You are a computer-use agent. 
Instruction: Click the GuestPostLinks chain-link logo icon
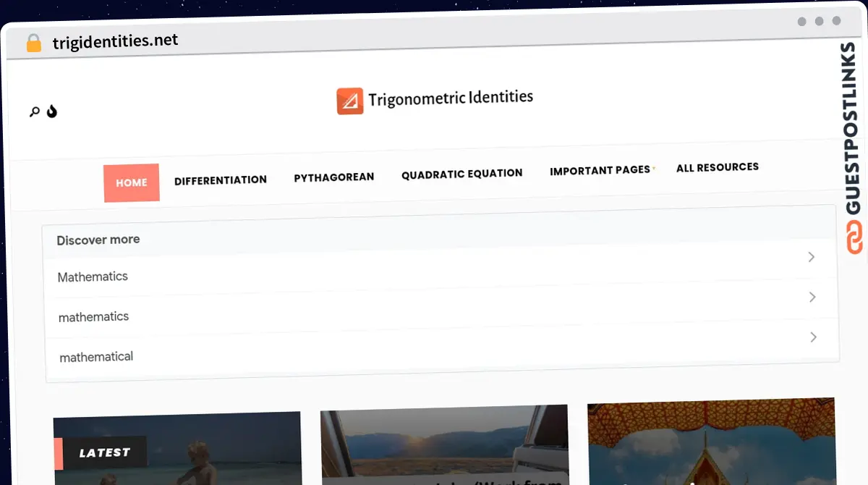(854, 237)
